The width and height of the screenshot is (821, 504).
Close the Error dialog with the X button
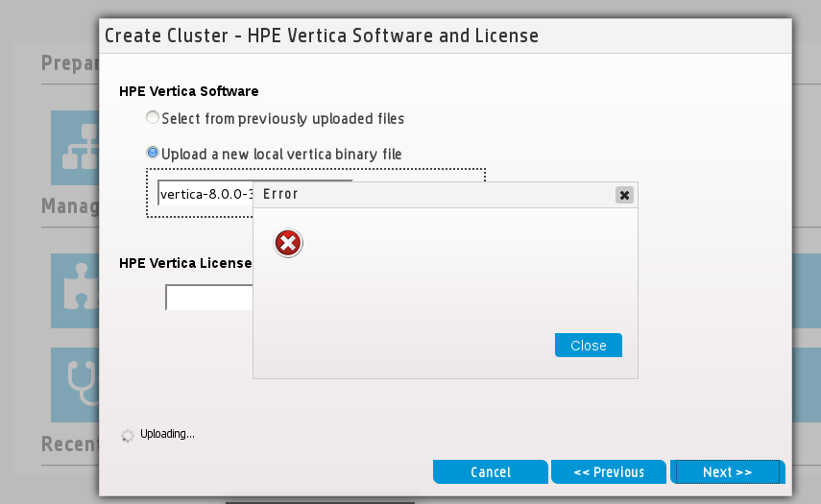point(624,195)
